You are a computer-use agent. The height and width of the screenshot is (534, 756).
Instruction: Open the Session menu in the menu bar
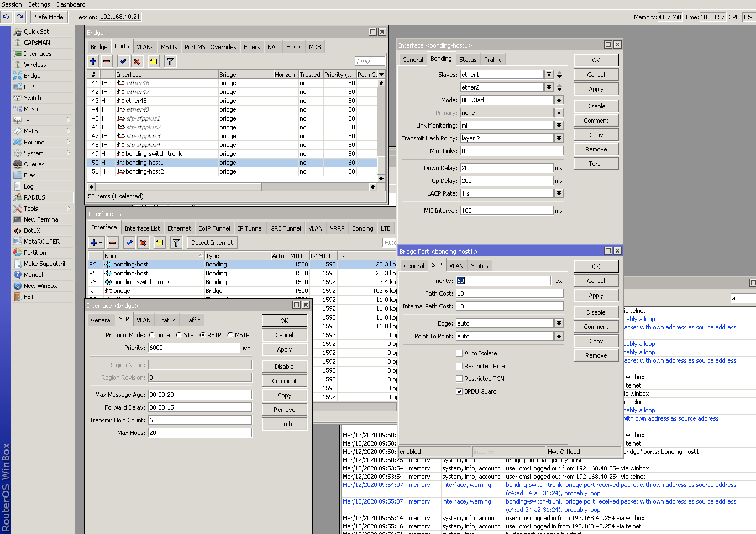(12, 4)
